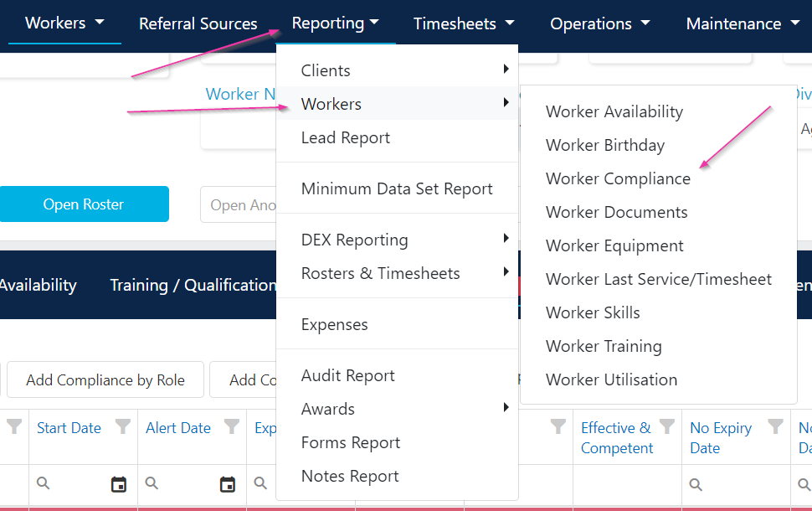Sort by the Alert Date column header
The height and width of the screenshot is (511, 812).
(178, 428)
